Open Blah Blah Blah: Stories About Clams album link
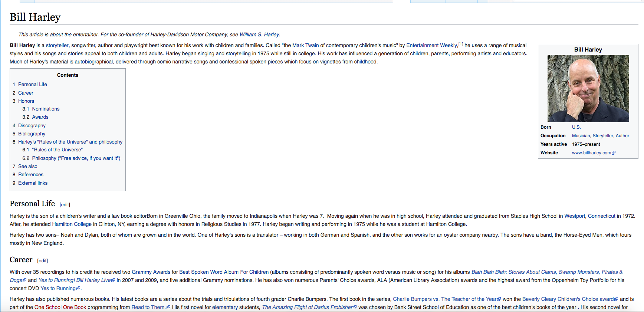This screenshot has height=312, width=644. click(547, 272)
